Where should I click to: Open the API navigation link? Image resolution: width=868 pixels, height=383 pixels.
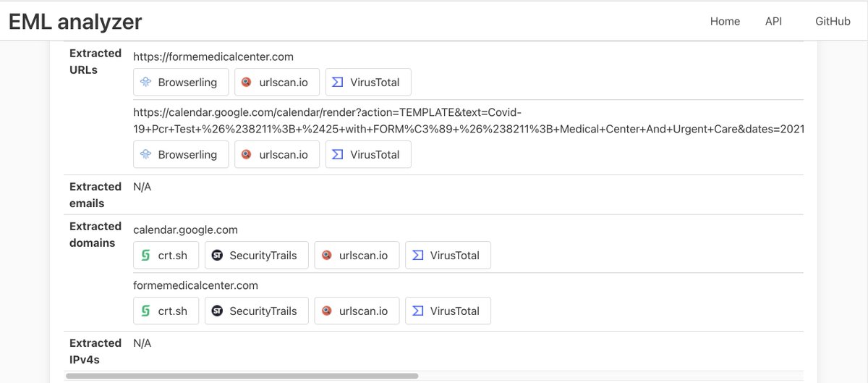pos(773,21)
